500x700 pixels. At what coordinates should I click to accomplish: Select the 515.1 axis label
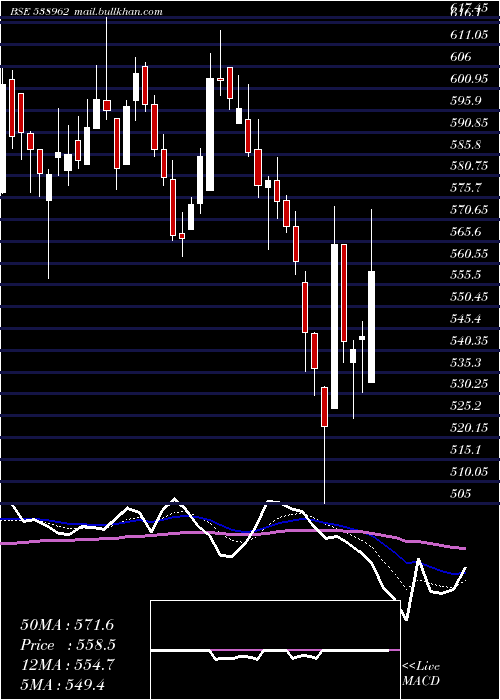(x=466, y=449)
